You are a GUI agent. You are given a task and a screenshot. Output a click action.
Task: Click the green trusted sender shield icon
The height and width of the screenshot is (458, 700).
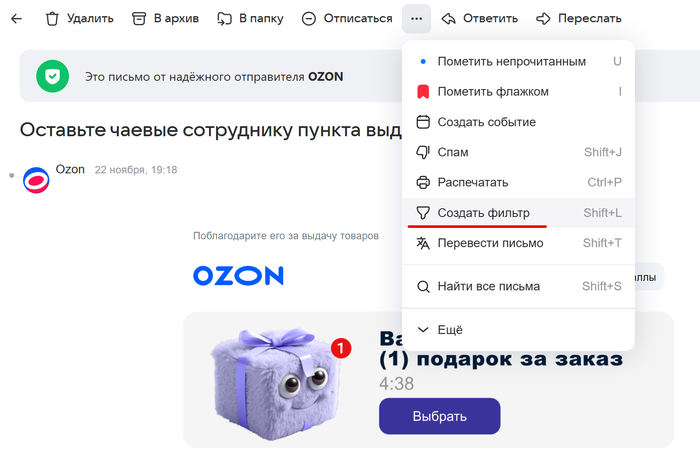coord(52,76)
